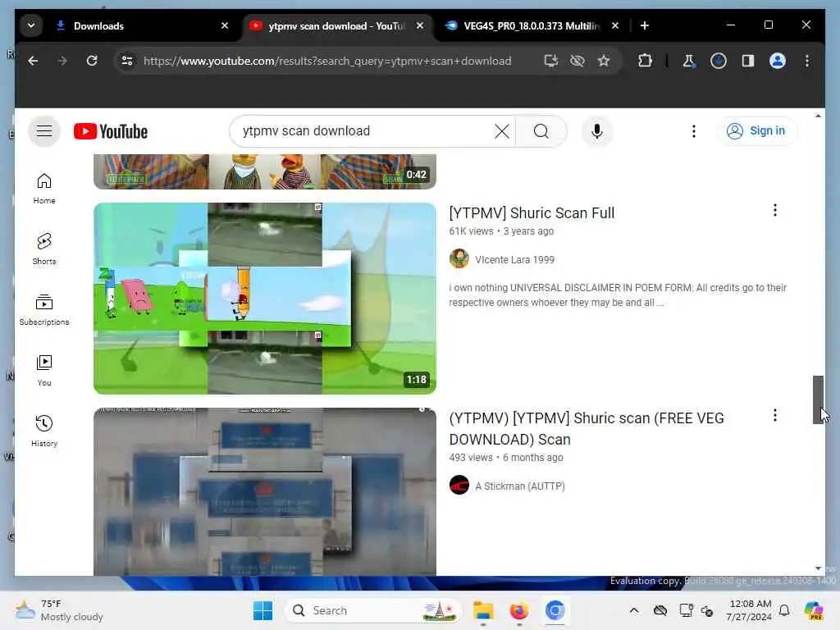Click the page vertical scrollbar thumb
The height and width of the screenshot is (630, 840).
[x=818, y=399]
